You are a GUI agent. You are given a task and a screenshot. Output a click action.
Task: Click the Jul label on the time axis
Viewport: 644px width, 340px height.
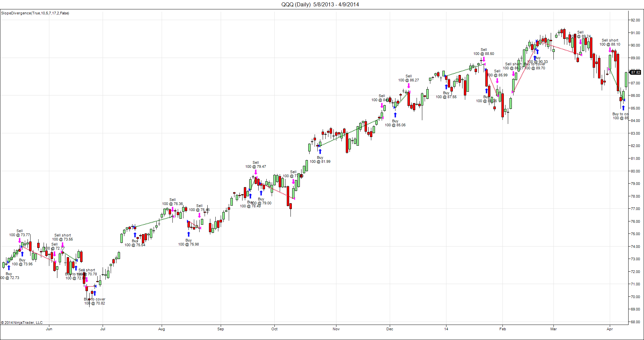103,329
